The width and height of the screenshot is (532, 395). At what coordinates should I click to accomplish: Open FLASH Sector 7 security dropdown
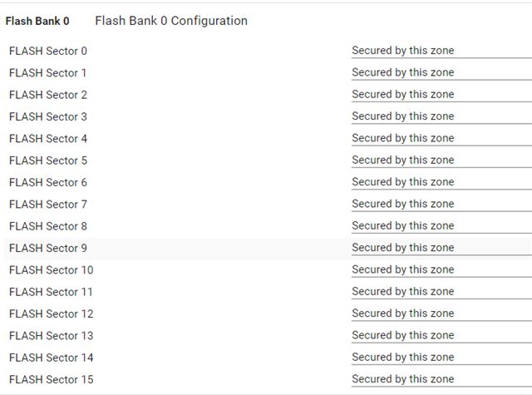coord(441,204)
